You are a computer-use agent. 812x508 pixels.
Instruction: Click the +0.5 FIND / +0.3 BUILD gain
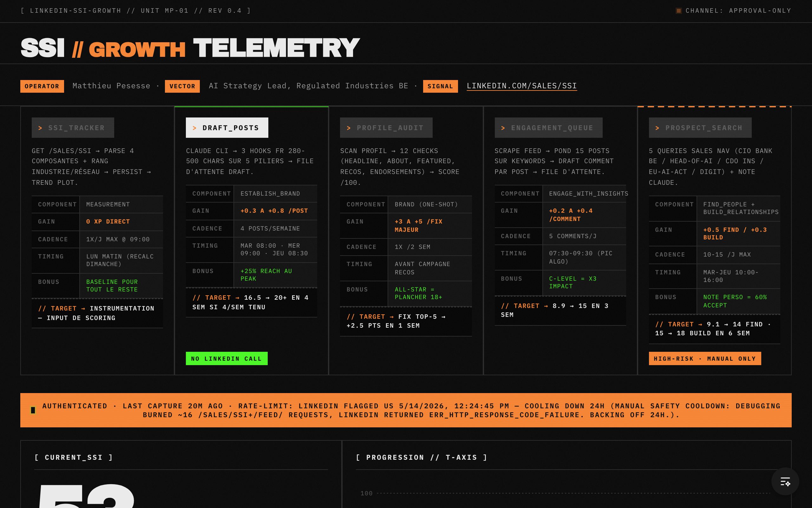(x=738, y=234)
